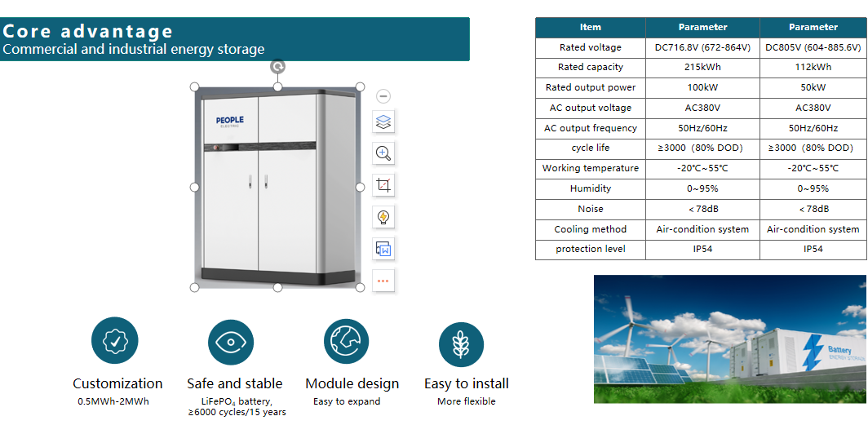Image resolution: width=868 pixels, height=425 pixels.
Task: Click the magnifier zoom icon beside image
Action: pos(383,153)
